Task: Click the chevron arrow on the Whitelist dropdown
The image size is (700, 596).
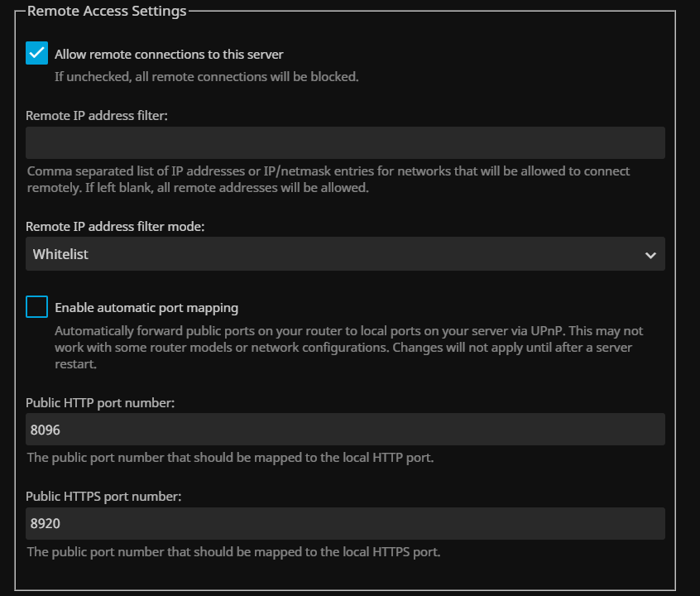Action: (650, 255)
